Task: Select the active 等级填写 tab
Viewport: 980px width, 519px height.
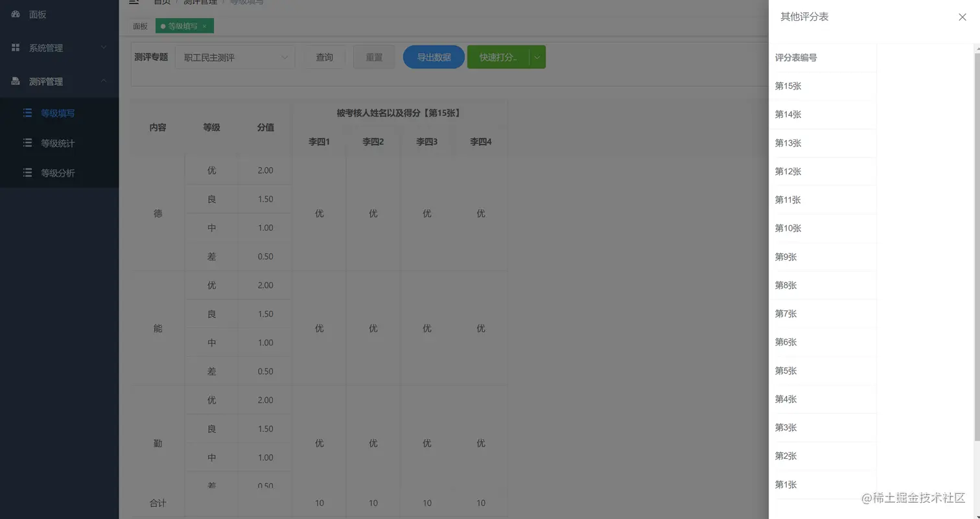Action: pyautogui.click(x=180, y=25)
